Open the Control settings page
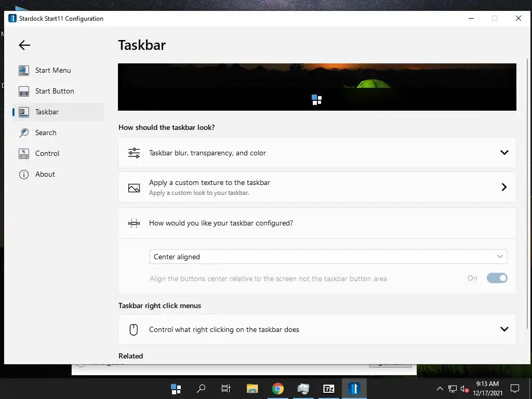The height and width of the screenshot is (399, 532). 58,153
